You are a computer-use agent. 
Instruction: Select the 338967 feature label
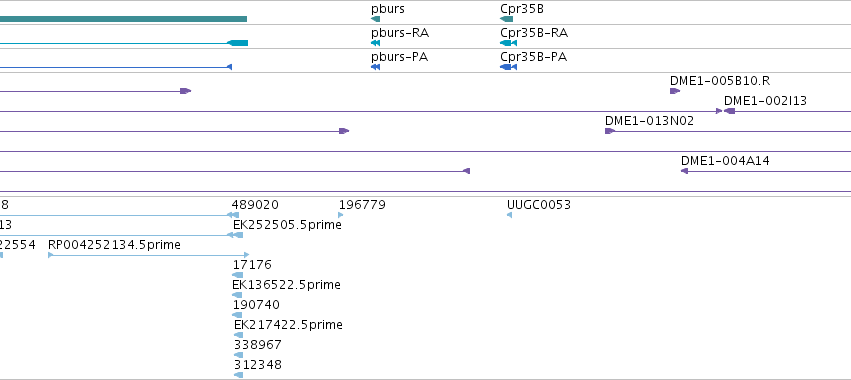(258, 345)
